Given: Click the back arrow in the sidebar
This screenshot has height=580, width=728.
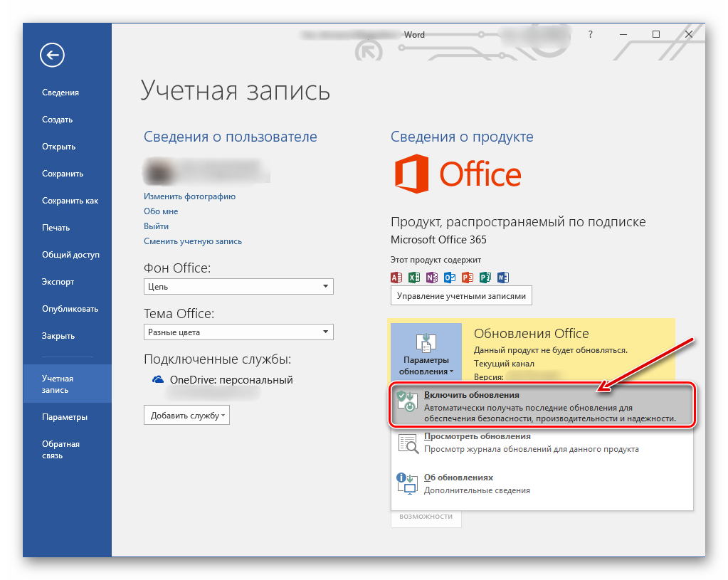Looking at the screenshot, I should point(53,55).
